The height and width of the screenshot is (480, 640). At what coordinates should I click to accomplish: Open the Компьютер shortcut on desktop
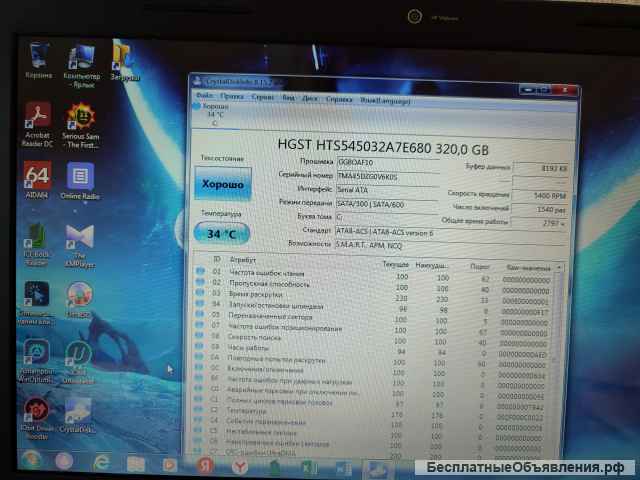(x=82, y=66)
